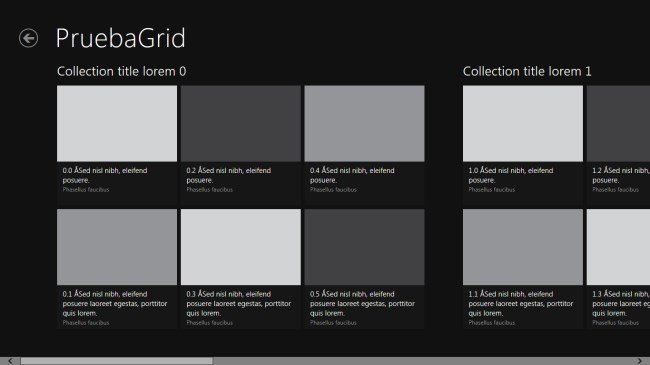Viewport: 650px width, 365px height.
Task: Click the 0.1 ÅSed nisl nibh item title
Action: click(115, 304)
